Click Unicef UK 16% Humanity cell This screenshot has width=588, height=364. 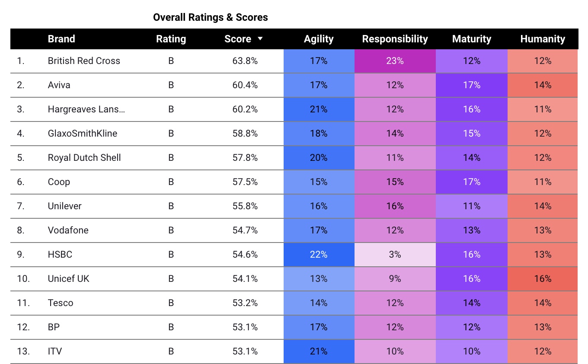543,279
